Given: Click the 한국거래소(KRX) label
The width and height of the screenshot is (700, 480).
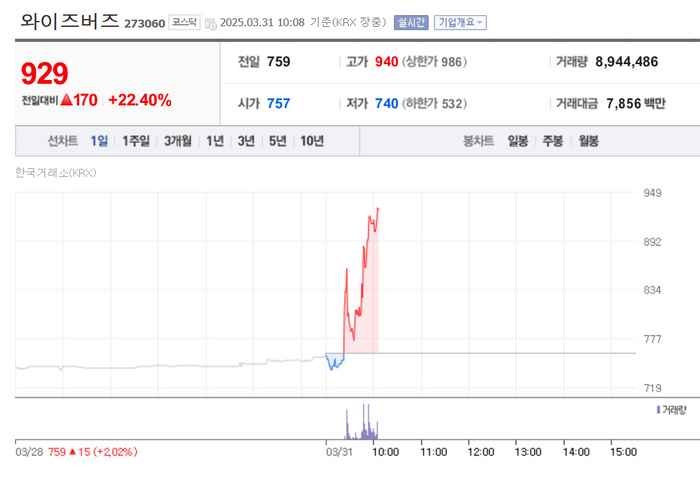Looking at the screenshot, I should (x=56, y=173).
